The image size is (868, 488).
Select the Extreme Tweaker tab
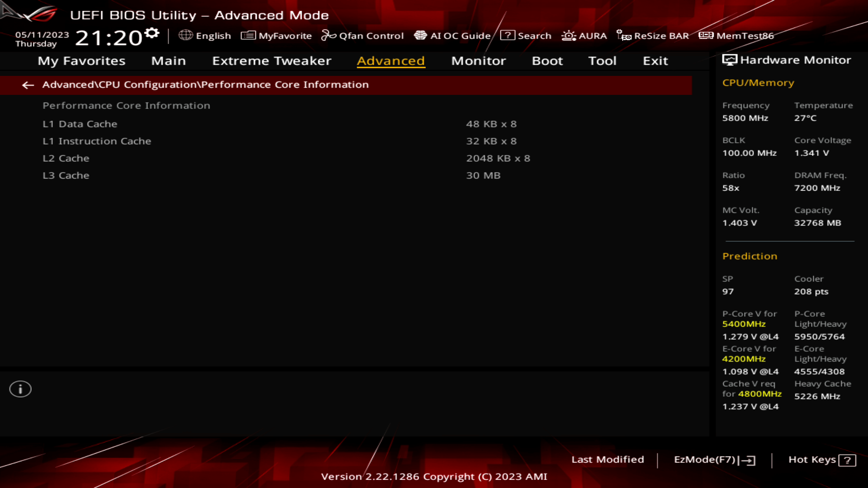pos(271,60)
